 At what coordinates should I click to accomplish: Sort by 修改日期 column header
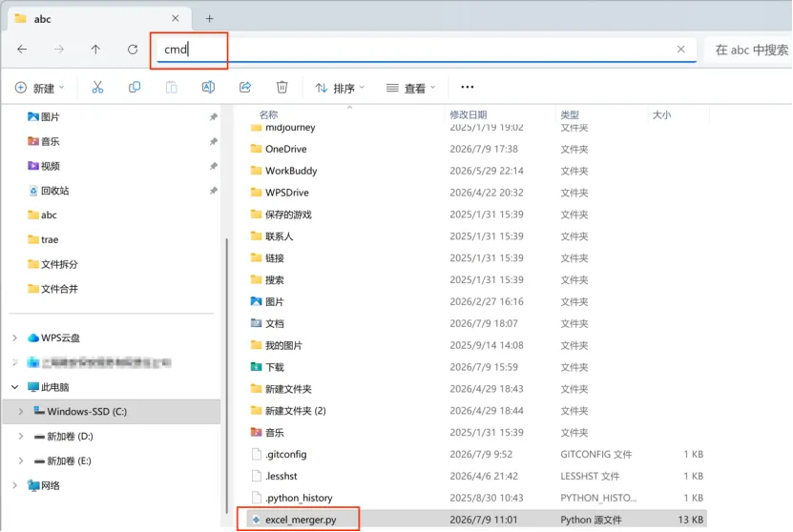coord(469,114)
